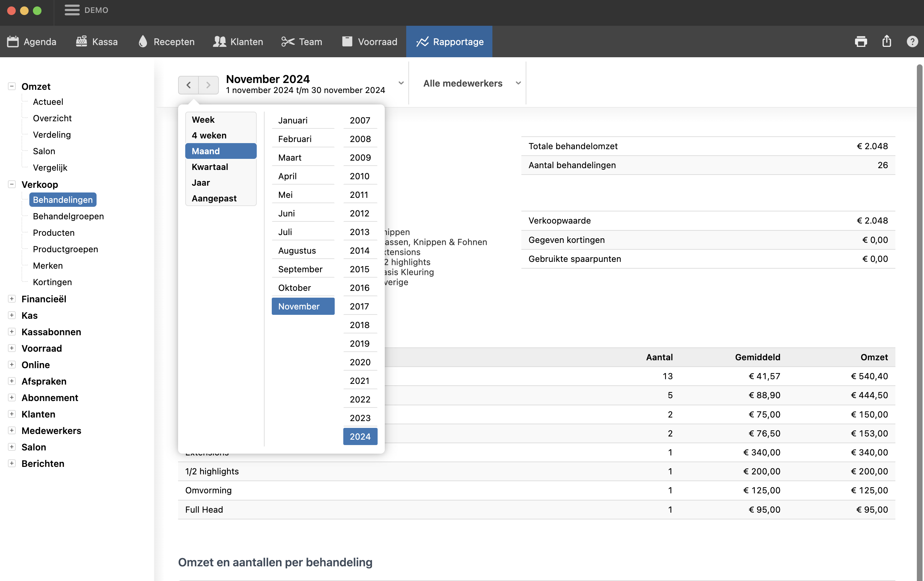
Task: Select Kwartaal period type
Action: (210, 167)
